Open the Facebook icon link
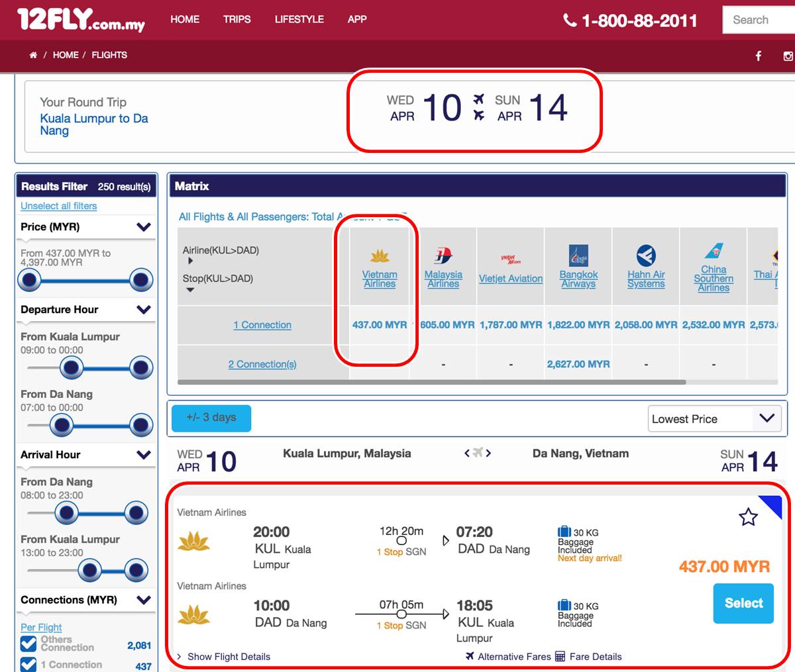Screen dimensions: 795x672 [759, 56]
